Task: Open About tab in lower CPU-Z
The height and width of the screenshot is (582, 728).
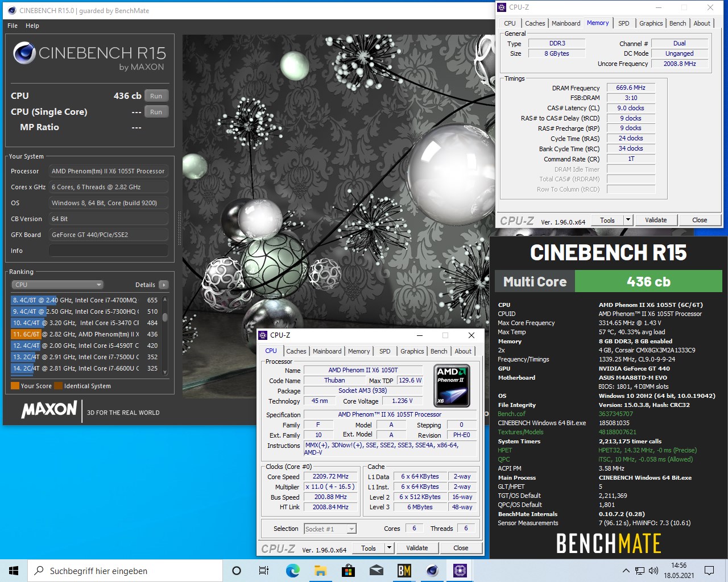Action: (x=463, y=351)
